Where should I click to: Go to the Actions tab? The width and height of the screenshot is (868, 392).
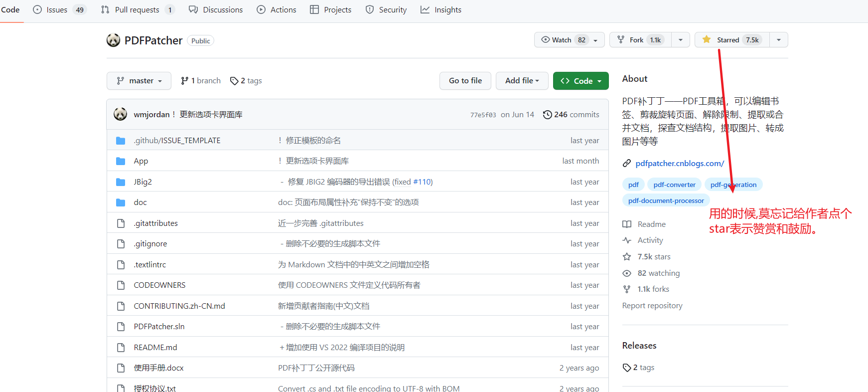point(277,9)
